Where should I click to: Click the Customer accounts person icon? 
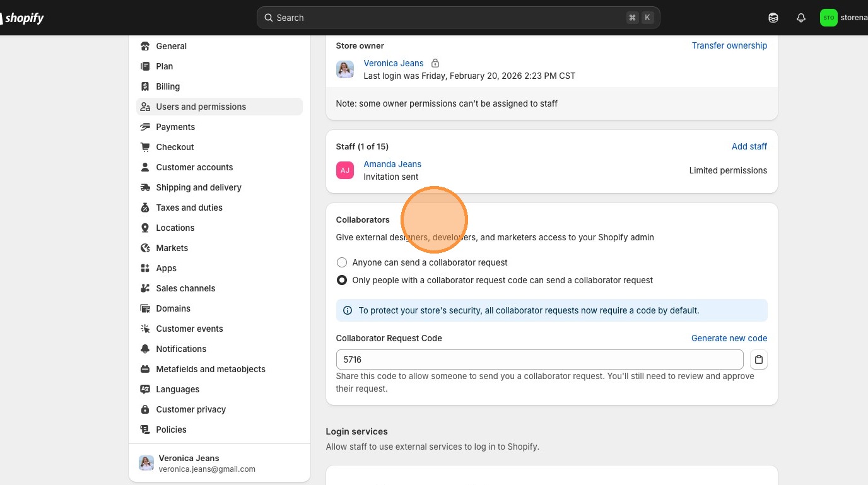(145, 167)
